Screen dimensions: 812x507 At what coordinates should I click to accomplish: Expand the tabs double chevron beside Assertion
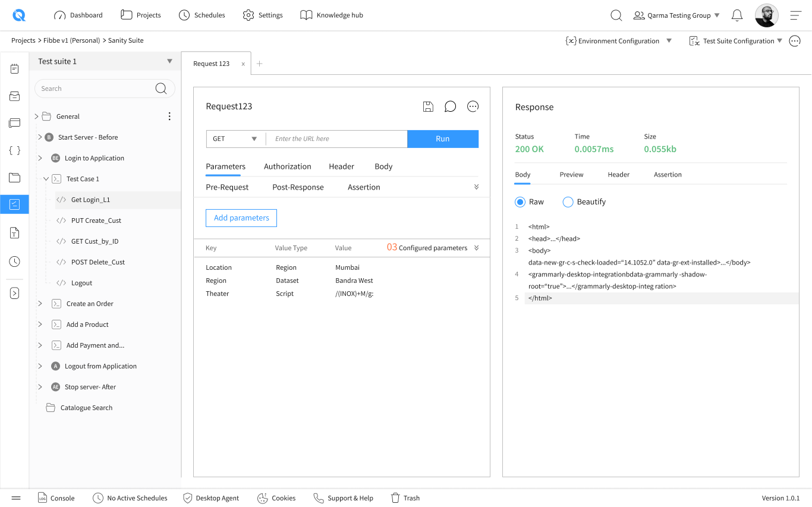point(477,187)
